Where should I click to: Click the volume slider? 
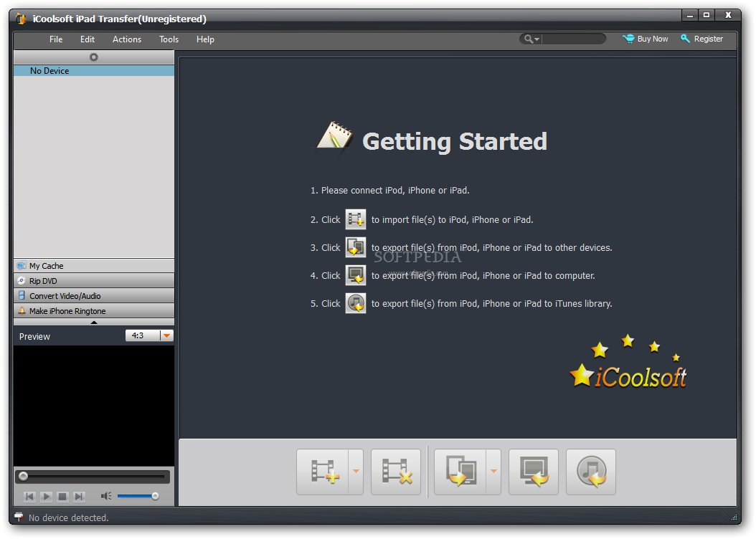pyautogui.click(x=138, y=496)
